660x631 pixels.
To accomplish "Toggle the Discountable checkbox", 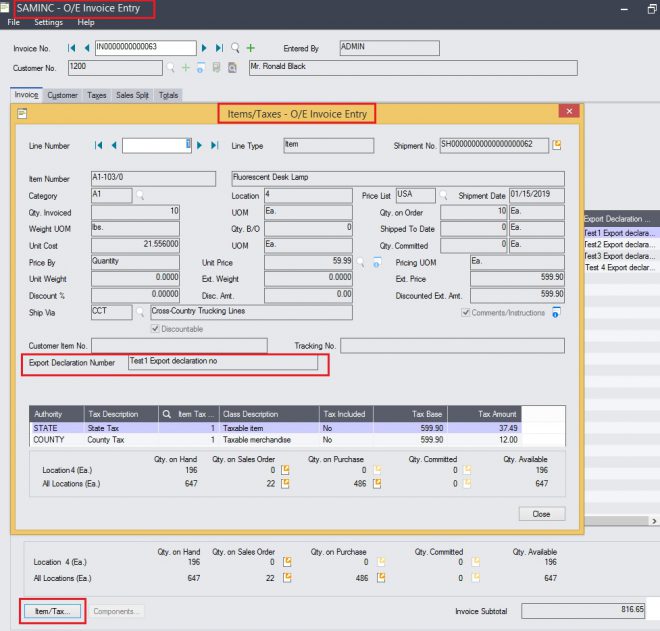I will 154,329.
